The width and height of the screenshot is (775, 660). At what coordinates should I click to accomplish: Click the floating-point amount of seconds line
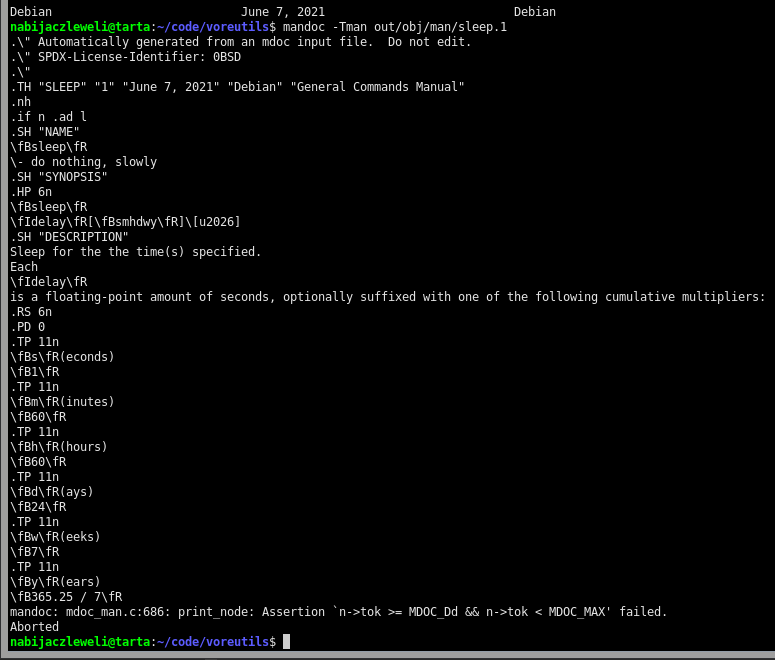coord(387,297)
